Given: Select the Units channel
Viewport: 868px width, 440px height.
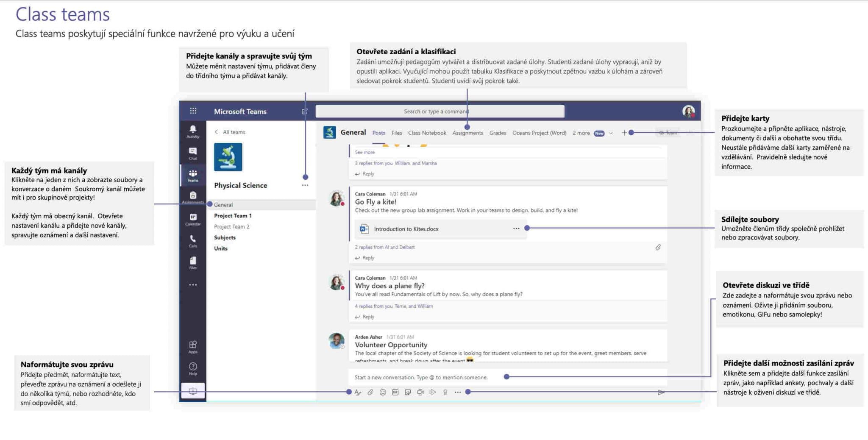Looking at the screenshot, I should 221,248.
